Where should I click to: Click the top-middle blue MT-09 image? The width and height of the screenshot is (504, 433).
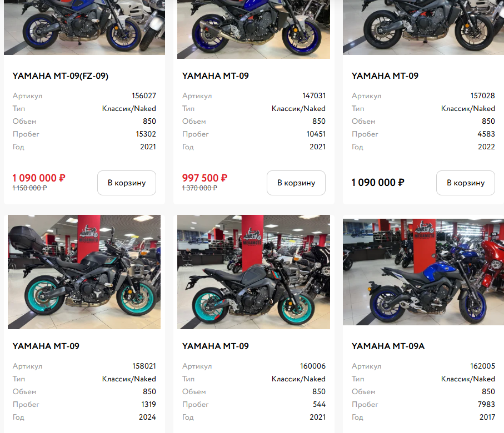tap(253, 29)
